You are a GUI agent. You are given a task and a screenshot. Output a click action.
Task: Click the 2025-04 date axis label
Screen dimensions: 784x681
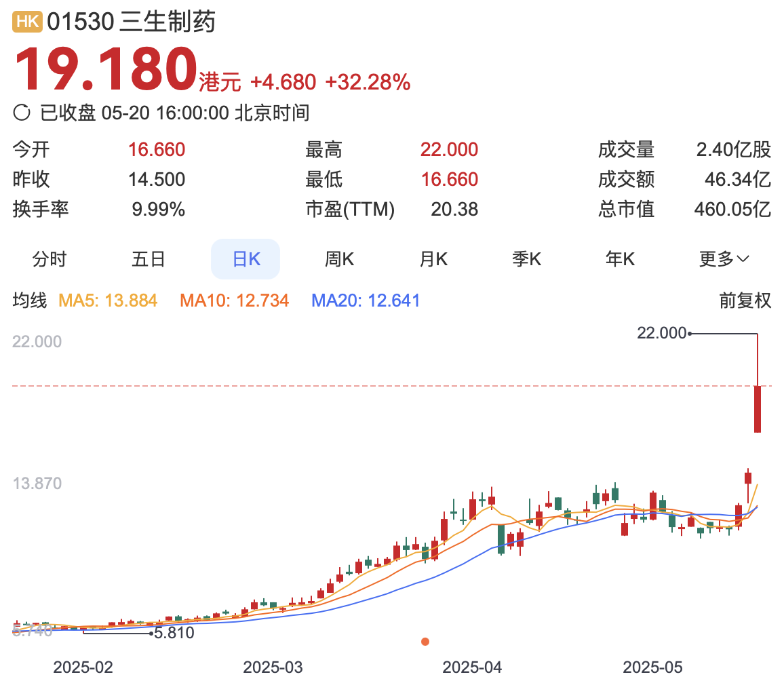tap(472, 667)
